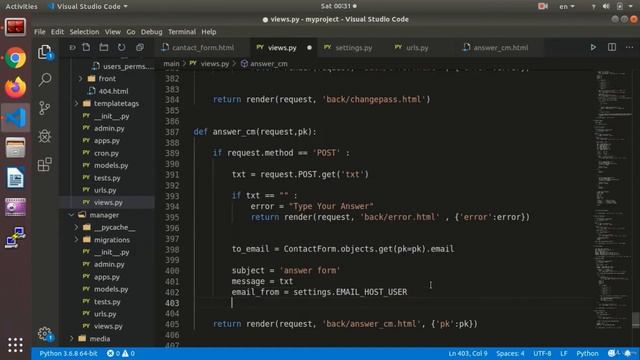Open Firefox from the dock

coord(16,88)
